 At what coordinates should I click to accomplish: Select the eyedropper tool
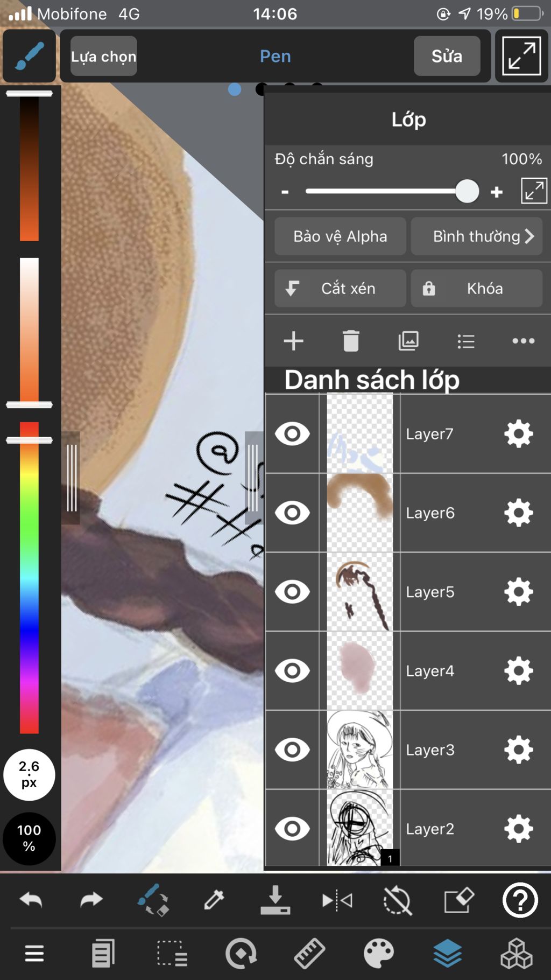click(x=214, y=900)
